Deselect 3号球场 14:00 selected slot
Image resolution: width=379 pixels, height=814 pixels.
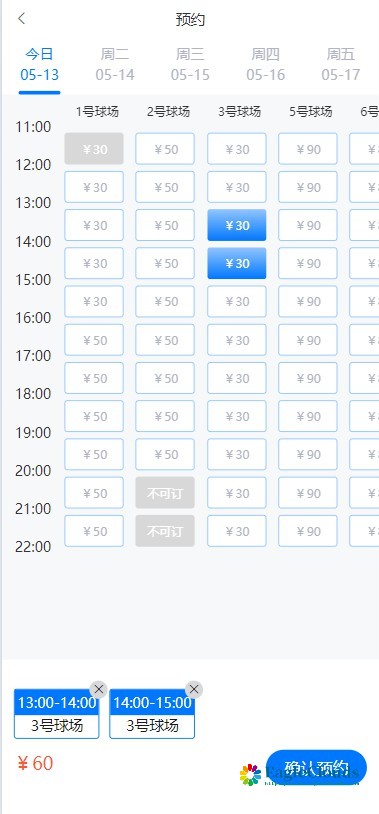237,263
